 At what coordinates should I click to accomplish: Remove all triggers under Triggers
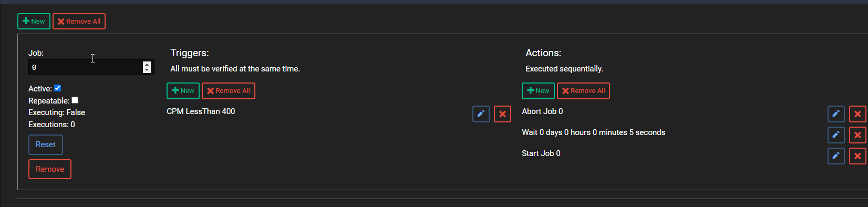[x=228, y=90]
